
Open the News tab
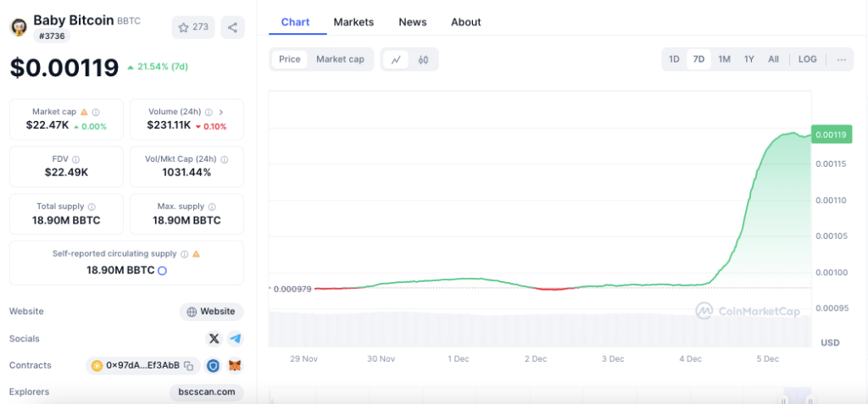click(413, 22)
